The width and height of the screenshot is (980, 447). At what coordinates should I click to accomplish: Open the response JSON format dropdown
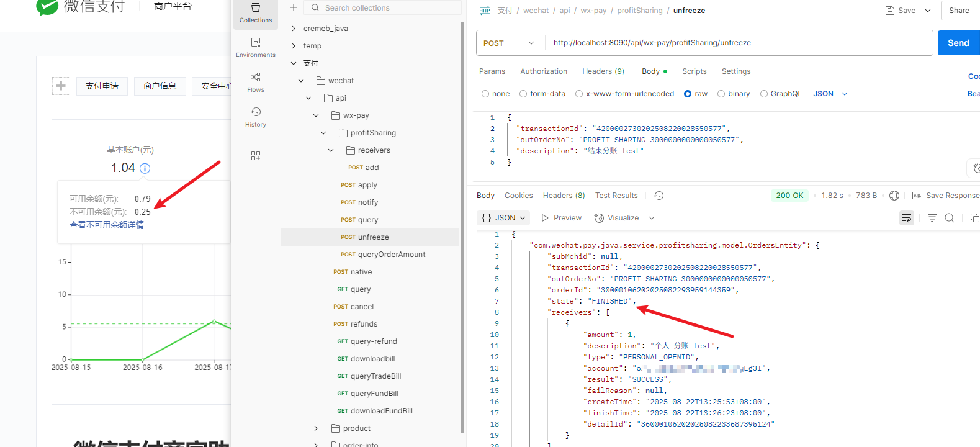[504, 218]
